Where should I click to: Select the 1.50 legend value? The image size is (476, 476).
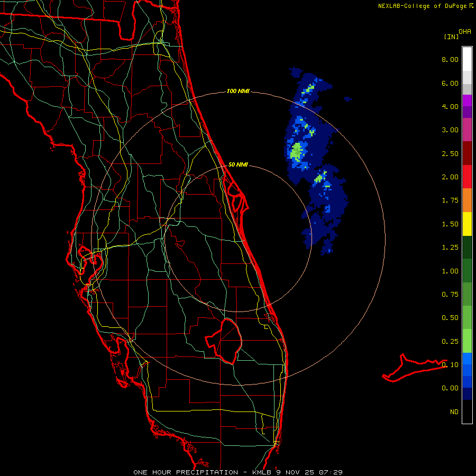tap(450, 224)
